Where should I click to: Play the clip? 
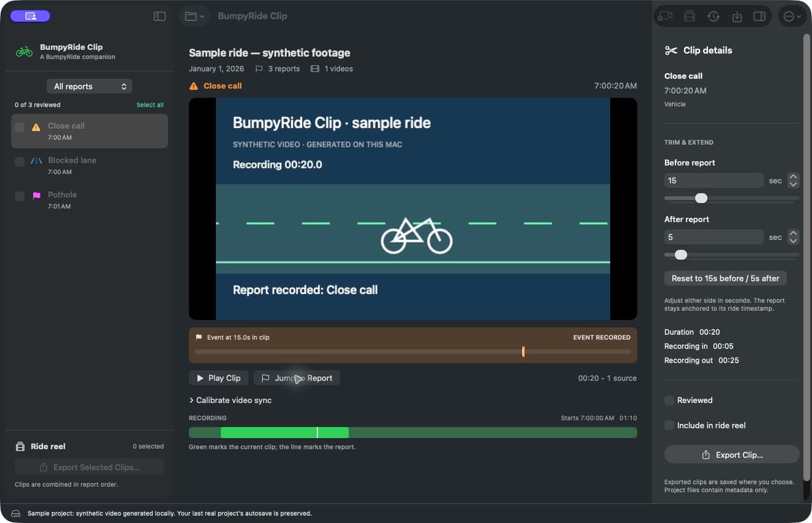click(x=218, y=378)
